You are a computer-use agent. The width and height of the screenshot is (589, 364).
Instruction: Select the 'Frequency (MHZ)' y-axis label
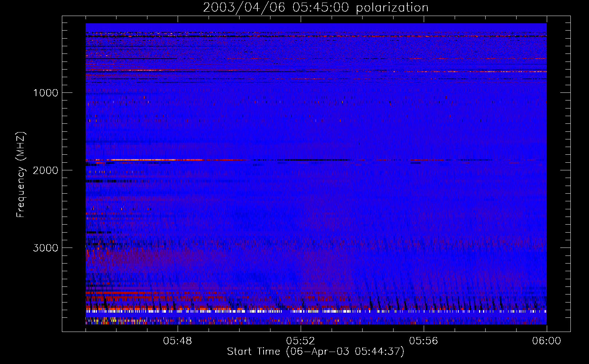point(21,175)
